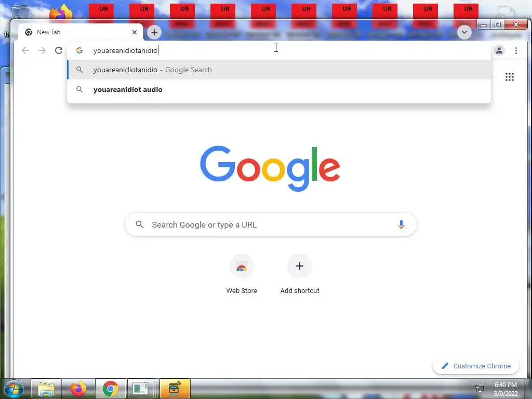Screen dimensions: 532x399
Task: Click the address bar text youareanidiotanidio
Action: 125,50
